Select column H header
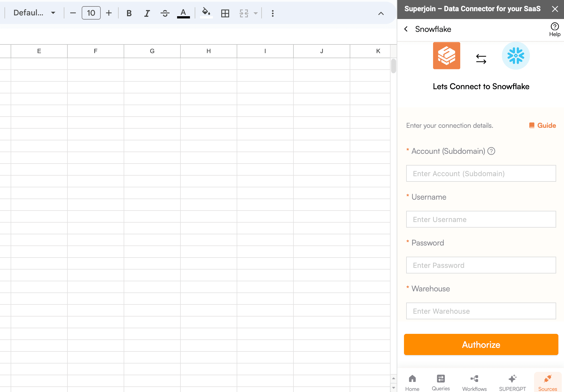The height and width of the screenshot is (392, 564). [x=209, y=51]
